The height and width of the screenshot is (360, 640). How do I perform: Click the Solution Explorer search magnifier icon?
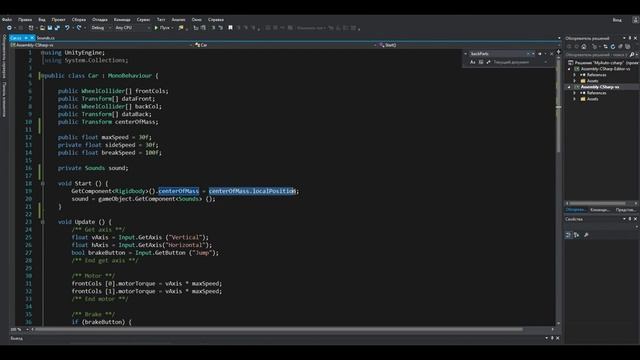(x=632, y=55)
